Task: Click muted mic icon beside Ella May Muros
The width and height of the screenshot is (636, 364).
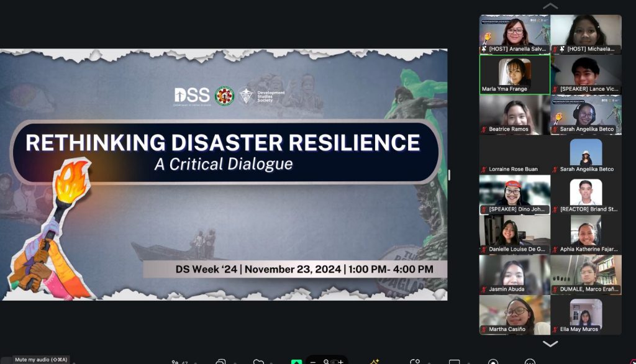Action: 555,329
